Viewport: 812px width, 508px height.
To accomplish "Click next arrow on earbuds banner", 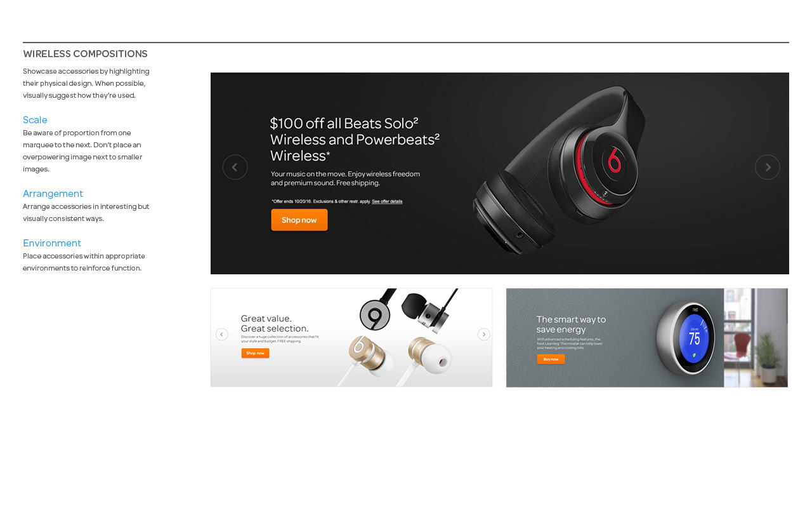I will click(483, 334).
